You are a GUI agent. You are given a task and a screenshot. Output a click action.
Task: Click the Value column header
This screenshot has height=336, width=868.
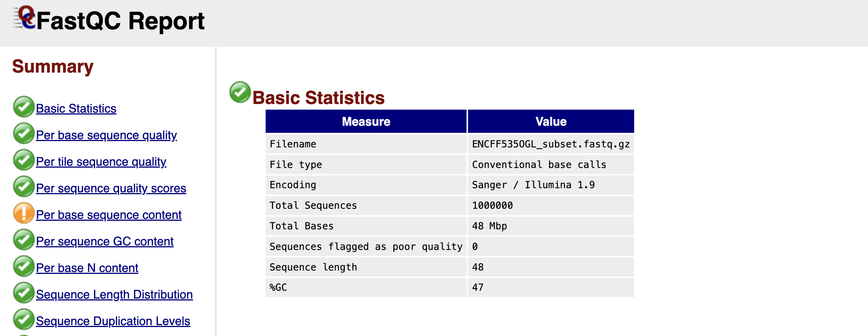(x=551, y=121)
